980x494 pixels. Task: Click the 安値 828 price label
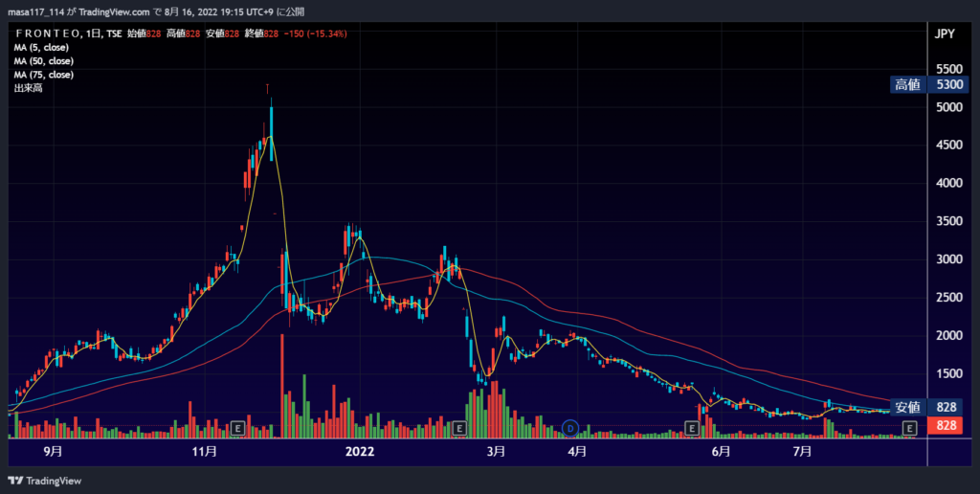[x=929, y=407]
